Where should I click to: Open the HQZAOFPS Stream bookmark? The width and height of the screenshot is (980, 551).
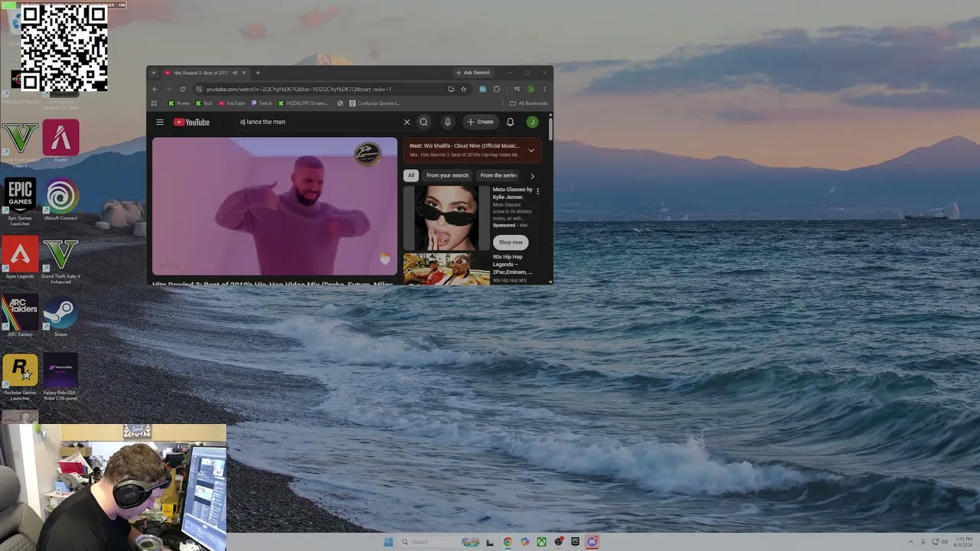[x=303, y=103]
